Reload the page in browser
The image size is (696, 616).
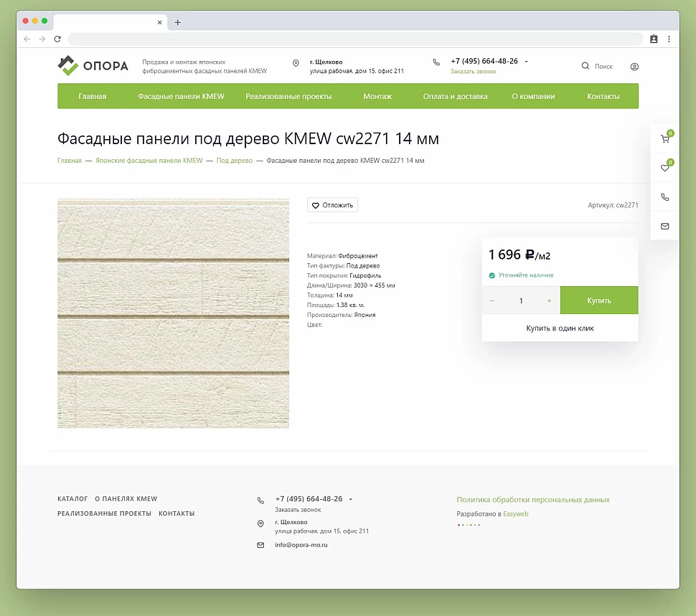[57, 39]
